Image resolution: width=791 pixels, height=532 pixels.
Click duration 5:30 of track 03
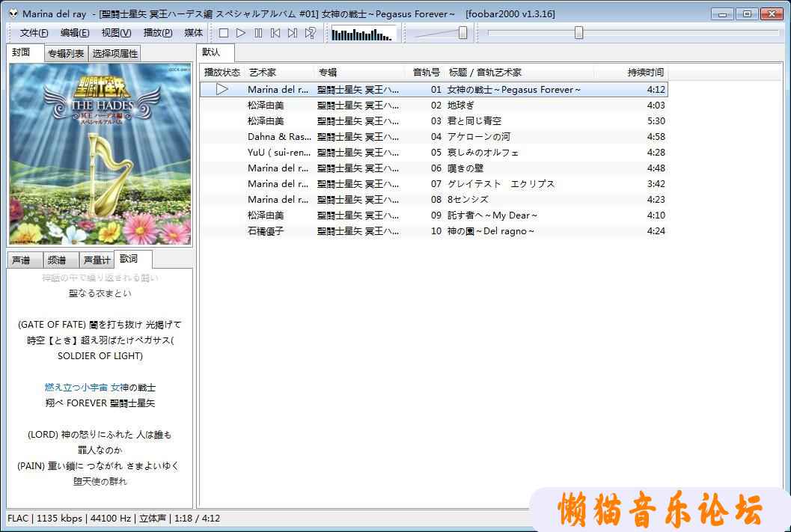[656, 121]
